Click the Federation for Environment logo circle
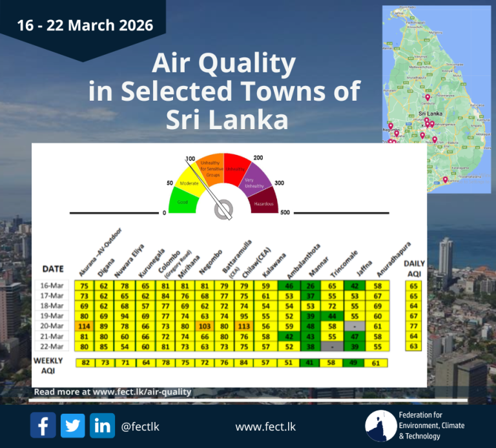The height and width of the screenshot is (448, 496). pyautogui.click(x=380, y=426)
